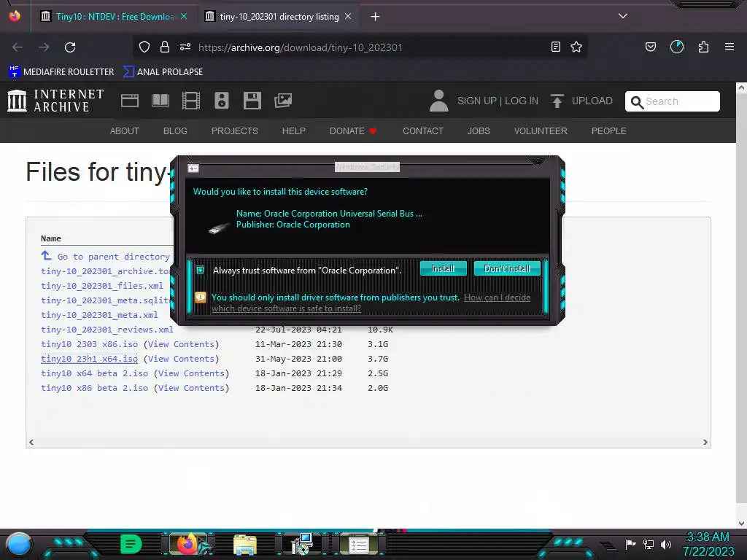The width and height of the screenshot is (747, 560).
Task: Open the PROJECTS menu item
Action: pos(234,131)
